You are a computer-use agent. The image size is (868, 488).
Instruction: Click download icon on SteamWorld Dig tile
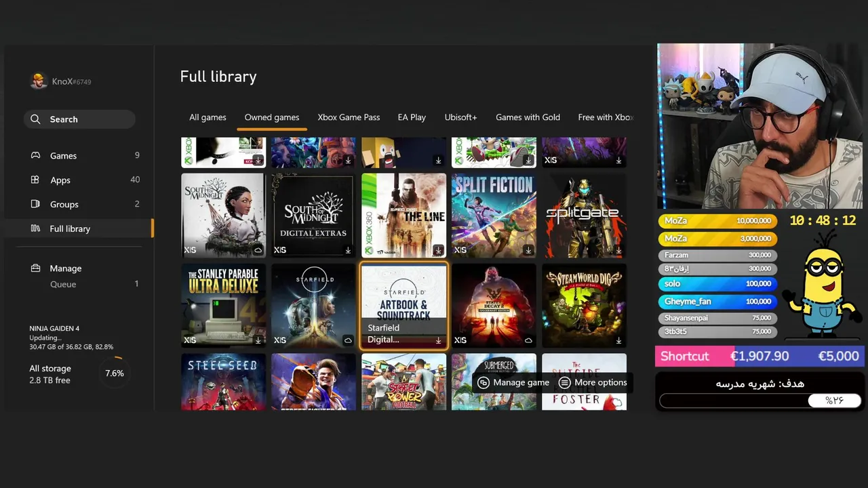click(x=618, y=340)
